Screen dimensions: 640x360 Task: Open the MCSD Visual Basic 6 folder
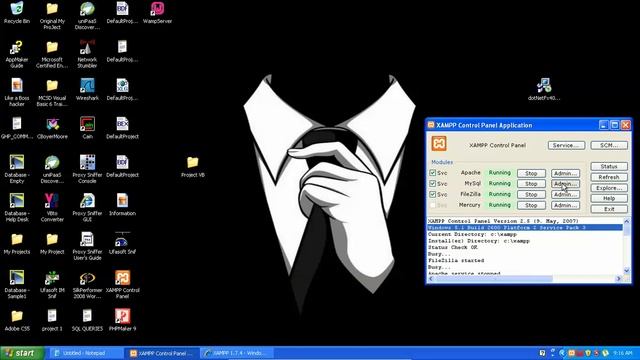tap(52, 92)
